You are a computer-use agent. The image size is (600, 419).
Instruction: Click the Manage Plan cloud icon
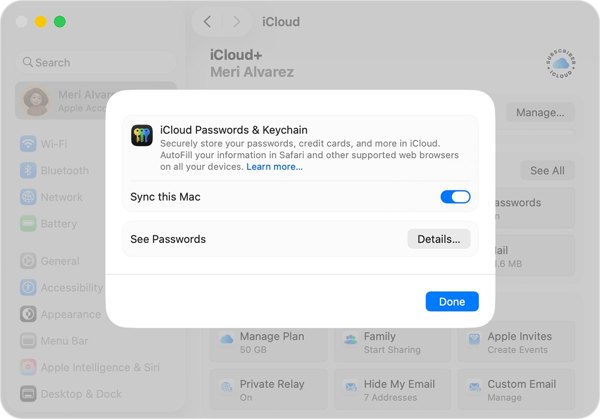[x=227, y=339]
